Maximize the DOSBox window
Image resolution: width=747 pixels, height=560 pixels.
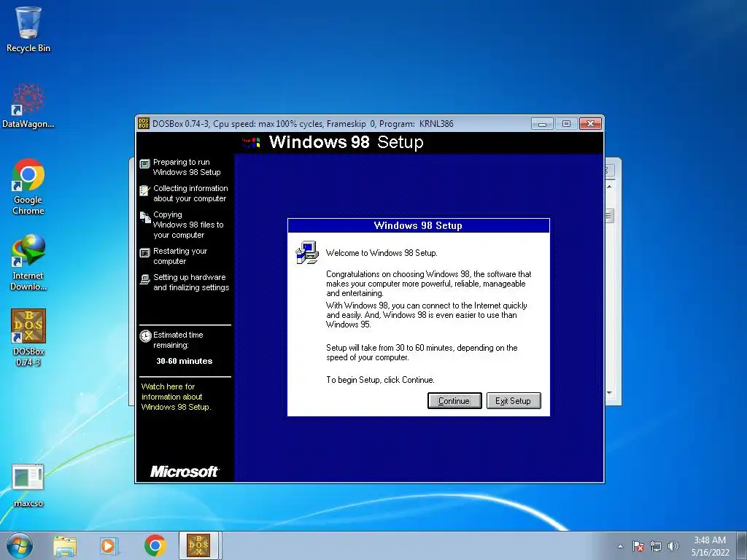point(566,124)
